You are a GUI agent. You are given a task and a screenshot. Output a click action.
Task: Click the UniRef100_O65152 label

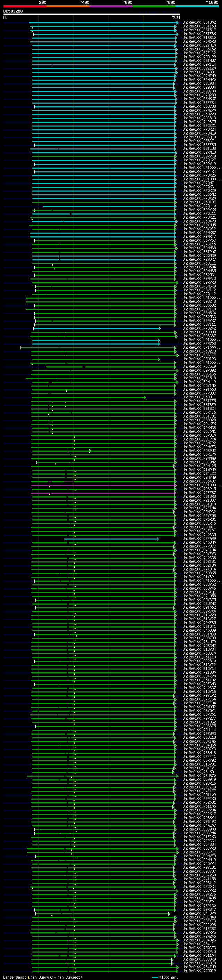[x=199, y=49]
